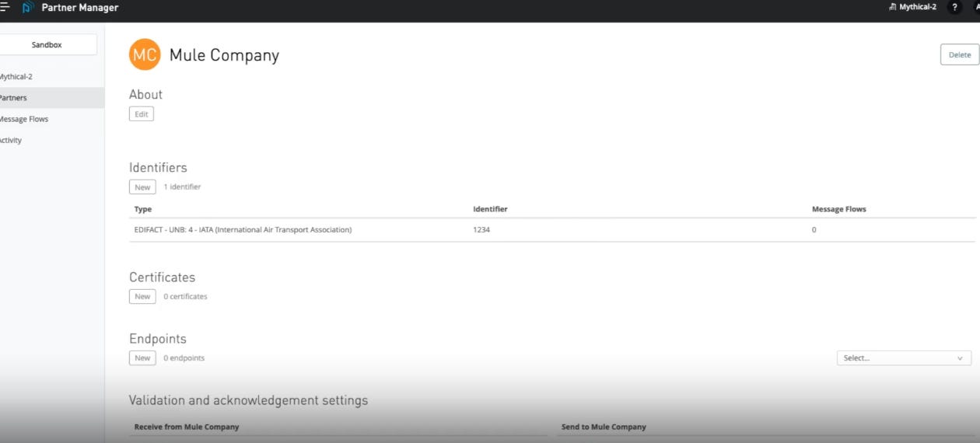Screen dimensions: 980x443
Task: Click the Mythical-2 organization switcher
Action: pyautogui.click(x=913, y=7)
